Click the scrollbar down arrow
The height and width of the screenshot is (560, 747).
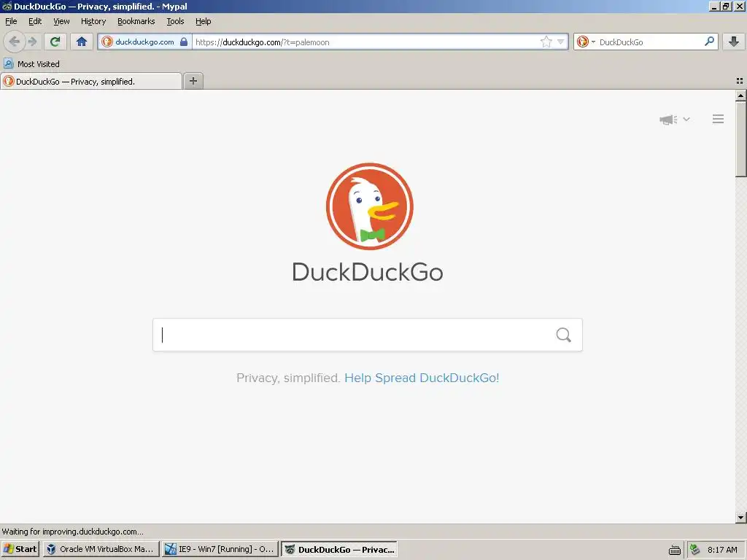pos(741,517)
